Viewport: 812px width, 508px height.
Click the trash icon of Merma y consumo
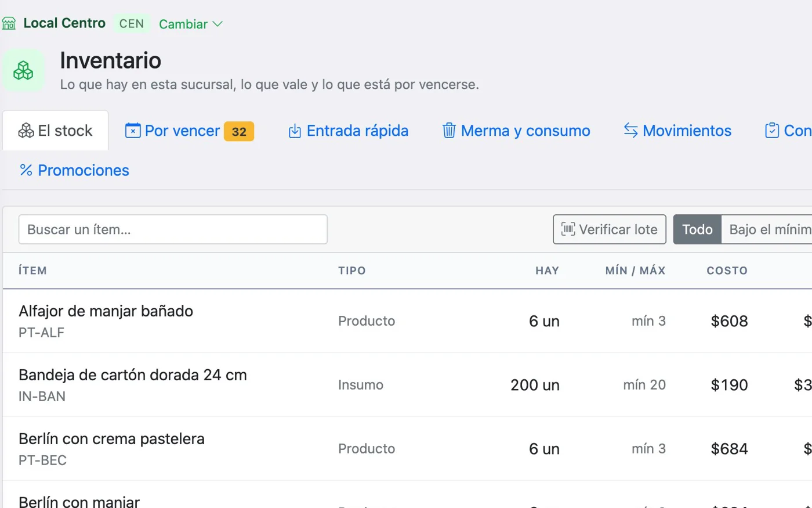pyautogui.click(x=449, y=131)
